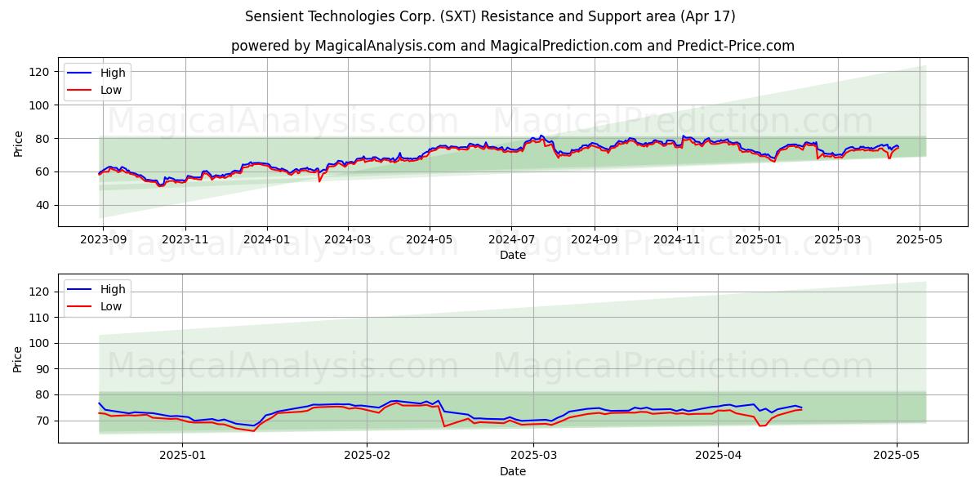This screenshot has width=980, height=490.
Task: Click 'Low' in the top chart legend
Action: click(111, 90)
